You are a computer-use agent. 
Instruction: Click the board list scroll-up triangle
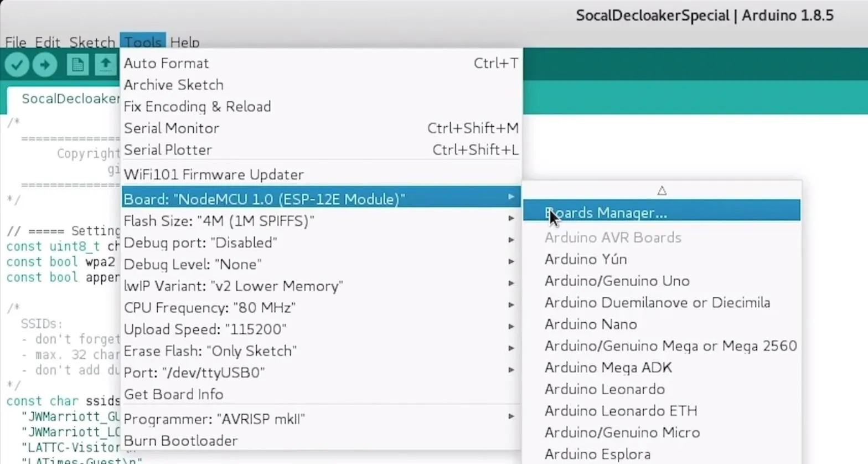(662, 190)
